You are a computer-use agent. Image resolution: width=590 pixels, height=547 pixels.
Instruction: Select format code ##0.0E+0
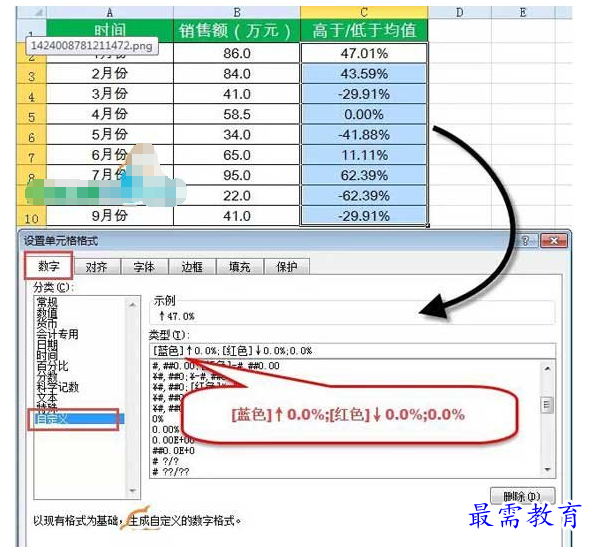coord(173,450)
